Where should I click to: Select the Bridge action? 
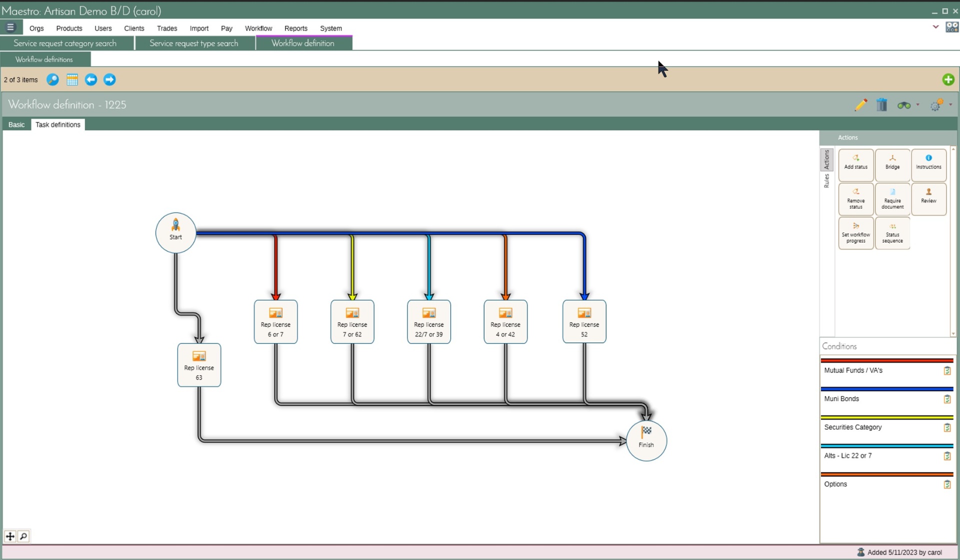pyautogui.click(x=892, y=164)
